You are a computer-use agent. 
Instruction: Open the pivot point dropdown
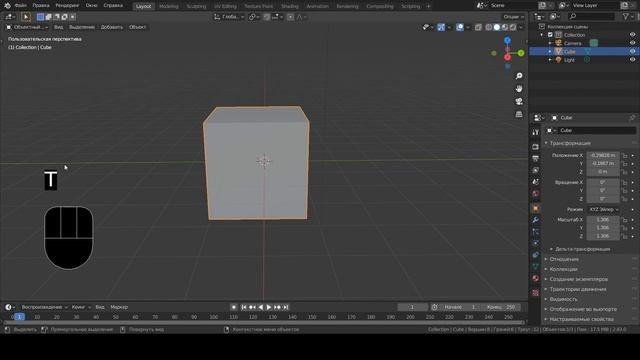(254, 17)
